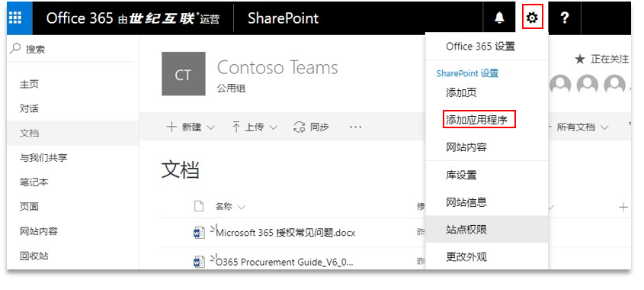Open 页面 in left navigation
644x290 pixels.
coord(29,207)
